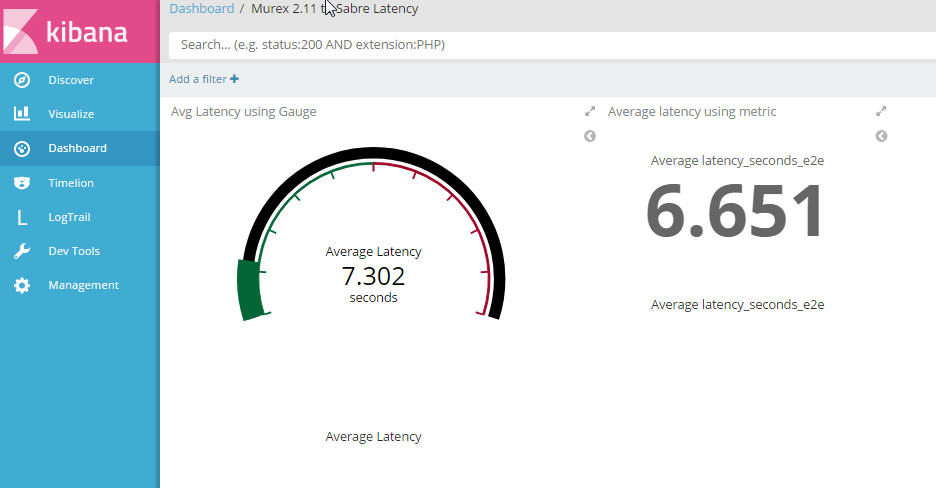The width and height of the screenshot is (936, 488).
Task: Go to LogTrail section
Action: pyautogui.click(x=69, y=217)
